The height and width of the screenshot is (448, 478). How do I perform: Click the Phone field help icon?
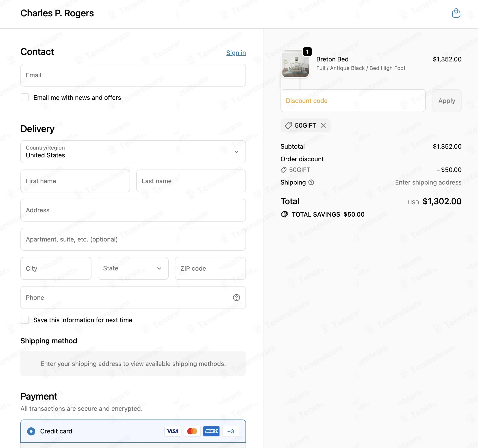236,298
